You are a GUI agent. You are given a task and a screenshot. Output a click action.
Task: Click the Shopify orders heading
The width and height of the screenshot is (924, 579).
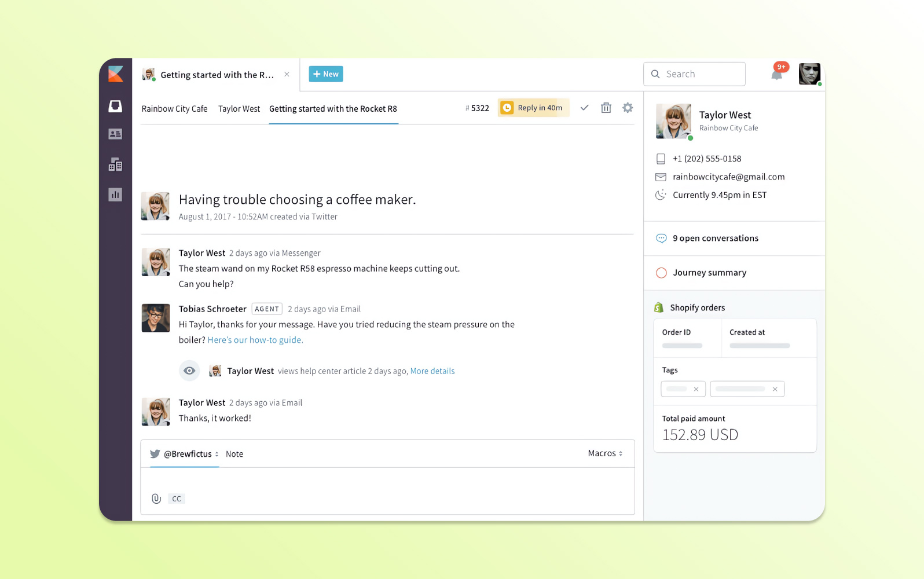pyautogui.click(x=697, y=307)
